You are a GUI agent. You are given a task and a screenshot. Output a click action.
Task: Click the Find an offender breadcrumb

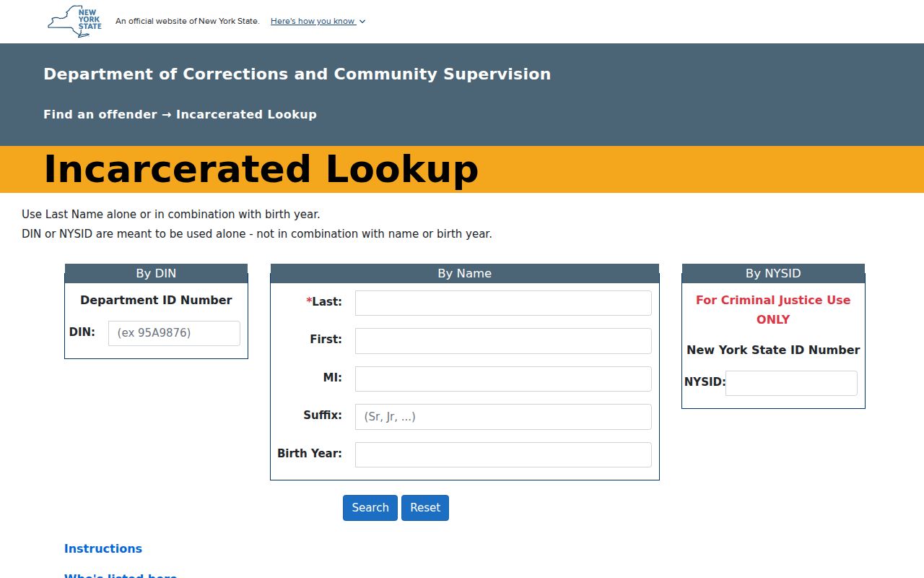(x=100, y=114)
